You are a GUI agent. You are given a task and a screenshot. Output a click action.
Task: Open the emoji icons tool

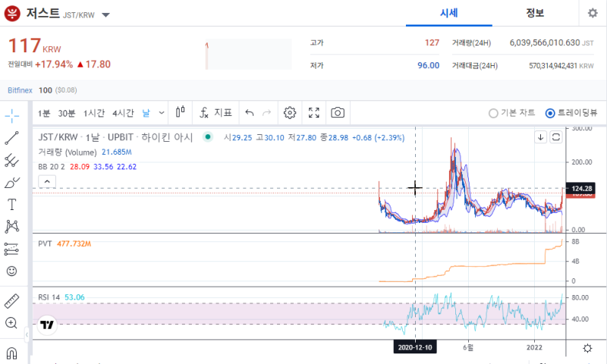(12, 271)
